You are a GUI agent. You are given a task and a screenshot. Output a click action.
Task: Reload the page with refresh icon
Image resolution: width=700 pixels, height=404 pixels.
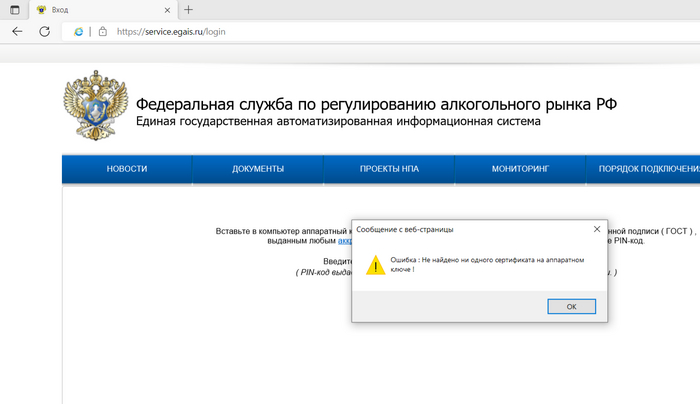coord(44,31)
